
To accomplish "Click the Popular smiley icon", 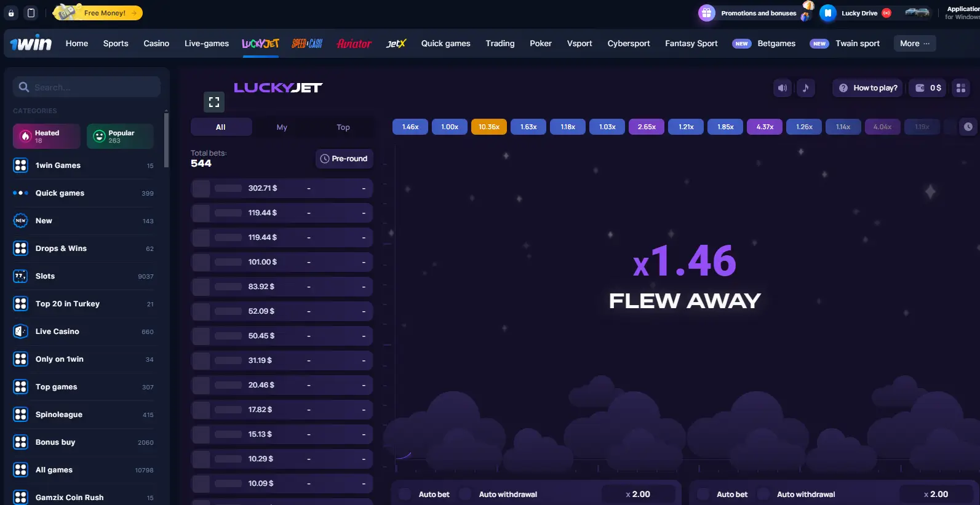I will [x=99, y=137].
